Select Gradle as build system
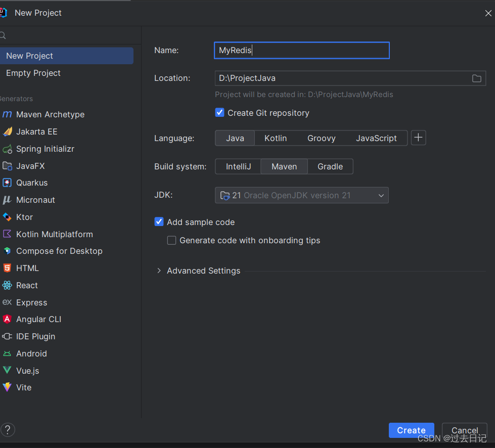Viewport: 495px width, 448px height. [x=330, y=166]
